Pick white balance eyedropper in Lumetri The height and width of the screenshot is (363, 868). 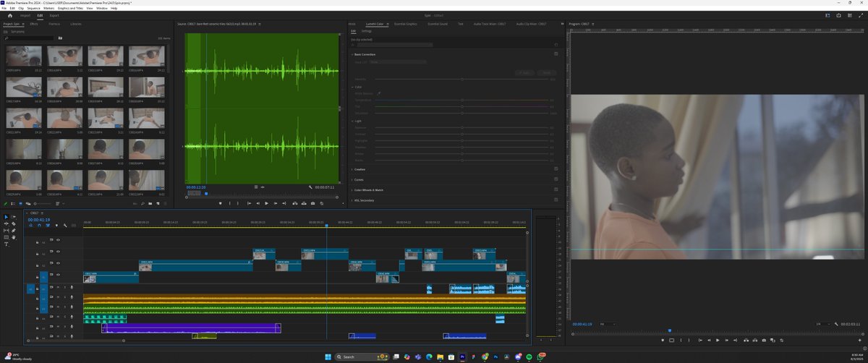379,93
